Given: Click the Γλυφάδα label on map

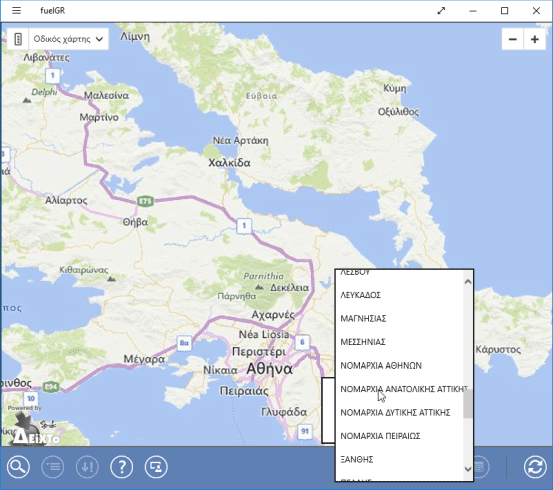Looking at the screenshot, I should (284, 412).
